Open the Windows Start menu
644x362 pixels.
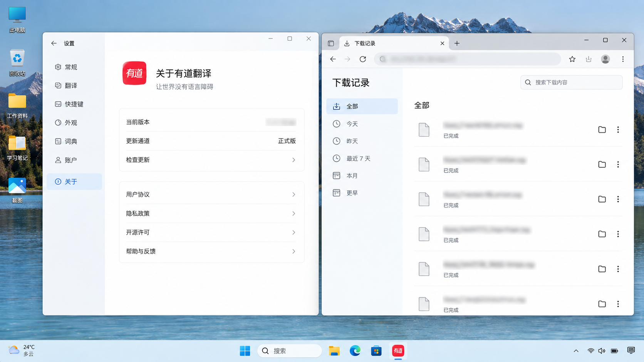pos(245,351)
